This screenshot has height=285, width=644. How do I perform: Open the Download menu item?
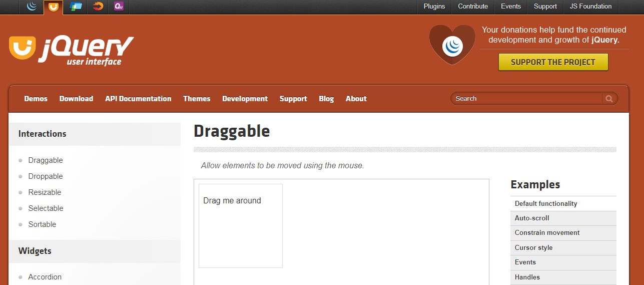pos(76,99)
